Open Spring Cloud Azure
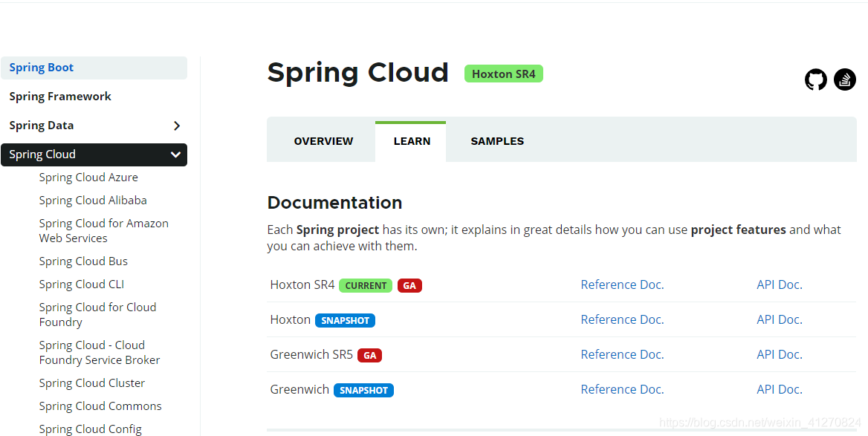The height and width of the screenshot is (436, 868). pyautogui.click(x=88, y=178)
